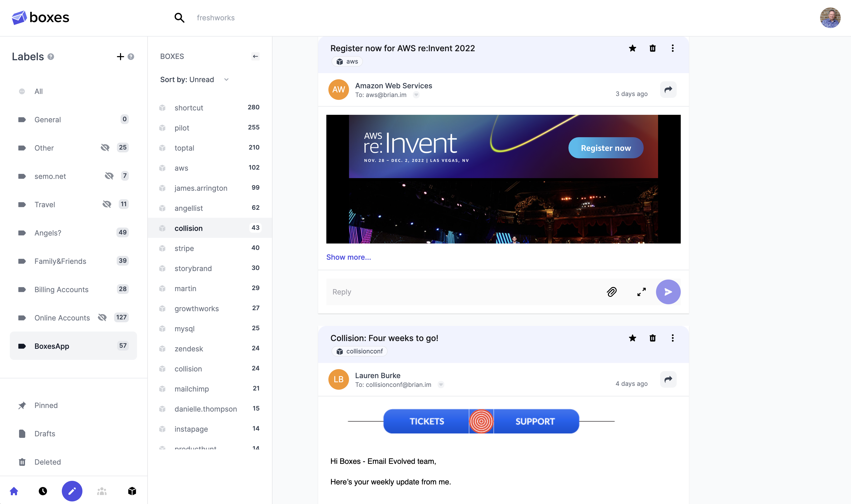Forward the Amazon Web Services message
851x504 pixels.
(x=668, y=90)
